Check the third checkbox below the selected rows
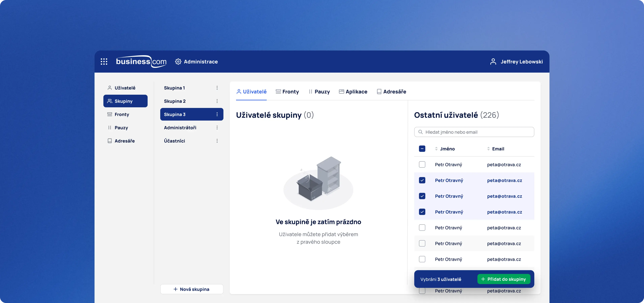The image size is (644, 303). (422, 259)
